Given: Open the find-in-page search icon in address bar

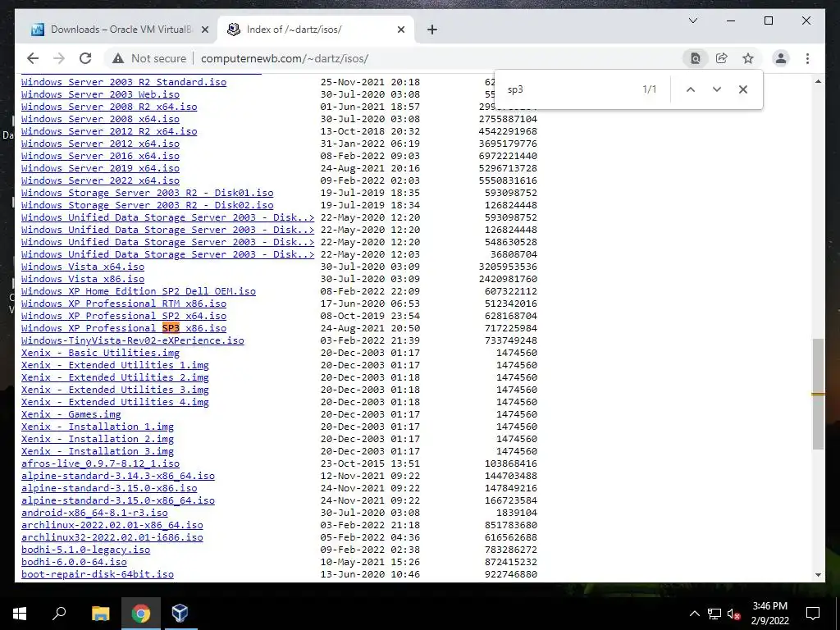Looking at the screenshot, I should [x=695, y=58].
